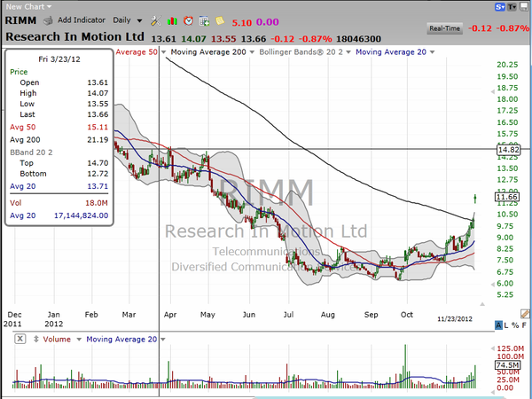
Task: Click the 14.82 price cursor label
Action: (508, 150)
